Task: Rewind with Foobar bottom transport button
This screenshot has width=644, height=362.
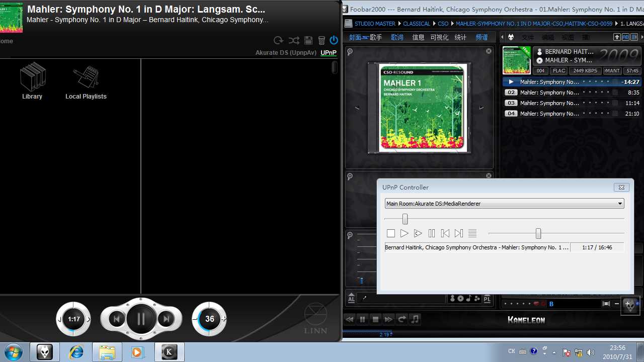Action: coord(349,319)
